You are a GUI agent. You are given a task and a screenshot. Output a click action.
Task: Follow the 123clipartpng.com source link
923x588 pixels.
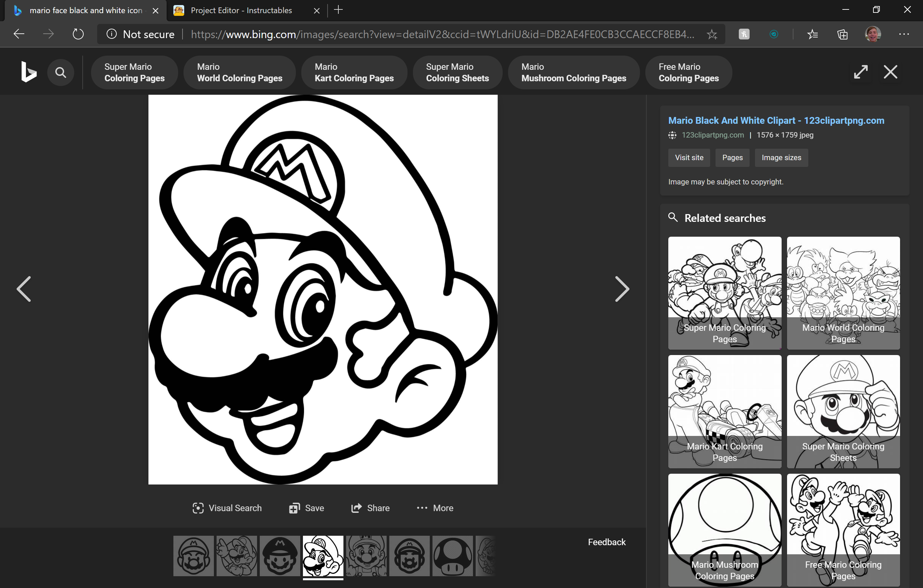pos(712,135)
